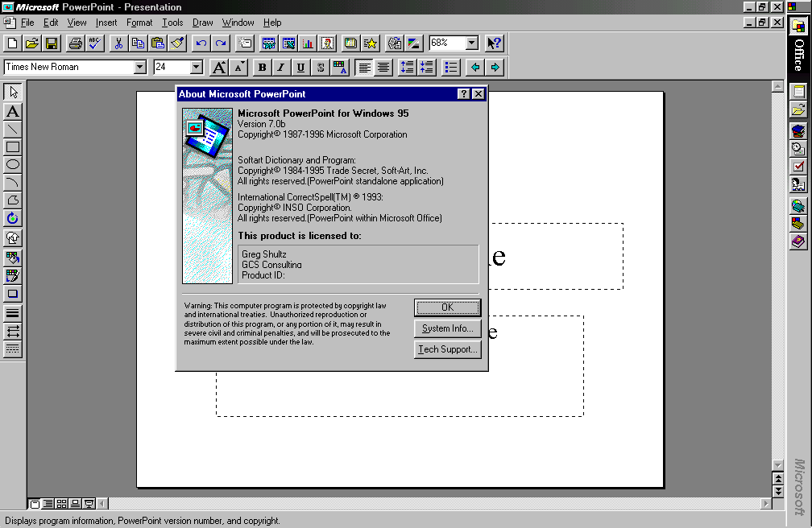Viewport: 812px width, 528px height.
Task: Select the Arc drawing tool
Action: (13, 183)
